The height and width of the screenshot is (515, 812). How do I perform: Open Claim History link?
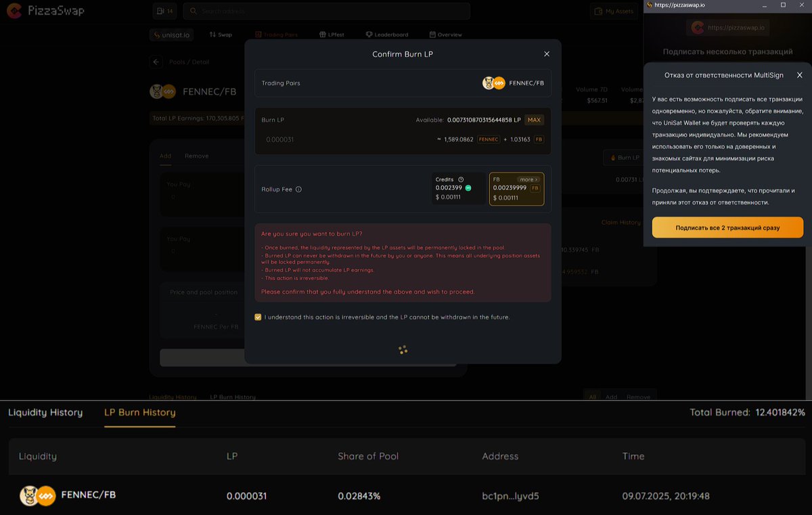click(x=621, y=223)
